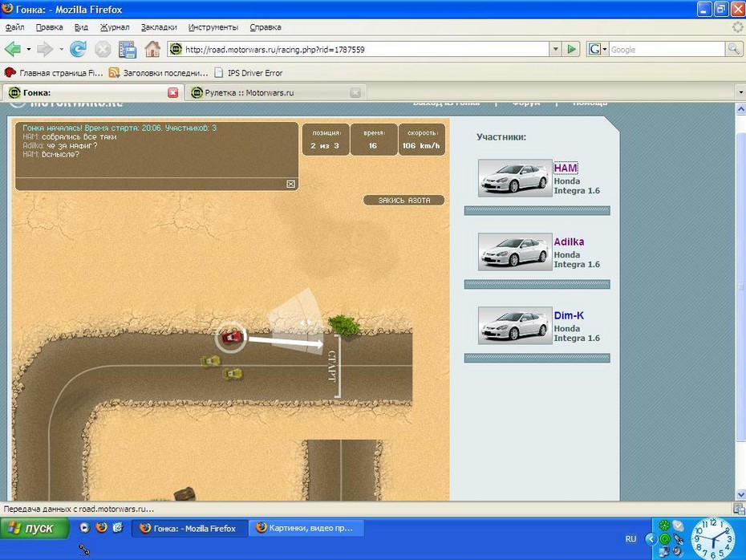Click the page scrollbar down arrow
746x560 pixels.
click(x=740, y=495)
